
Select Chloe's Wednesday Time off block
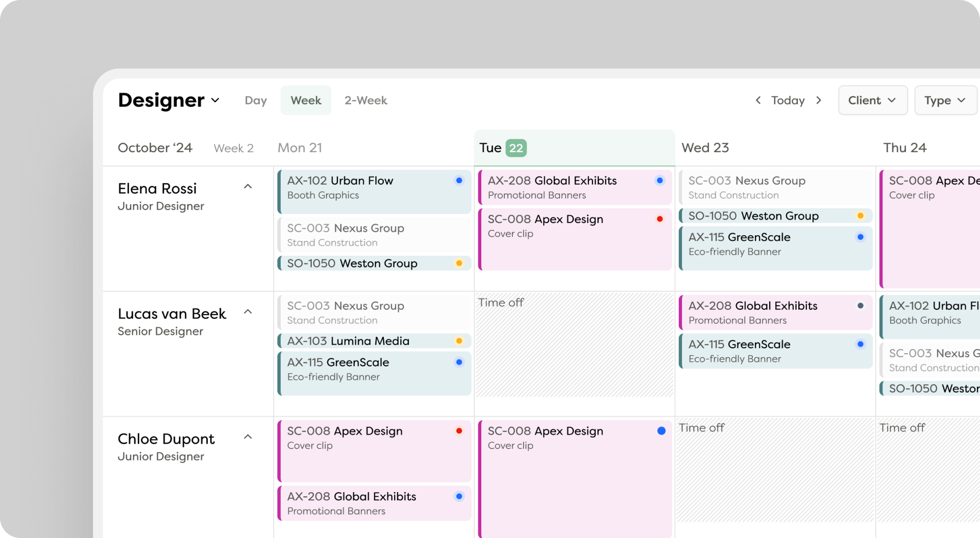point(775,470)
